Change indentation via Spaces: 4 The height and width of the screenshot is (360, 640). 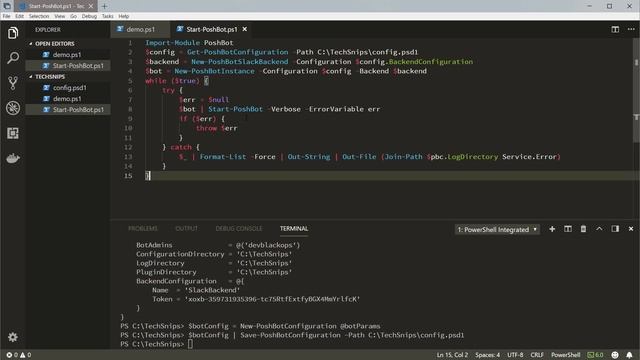pos(487,355)
